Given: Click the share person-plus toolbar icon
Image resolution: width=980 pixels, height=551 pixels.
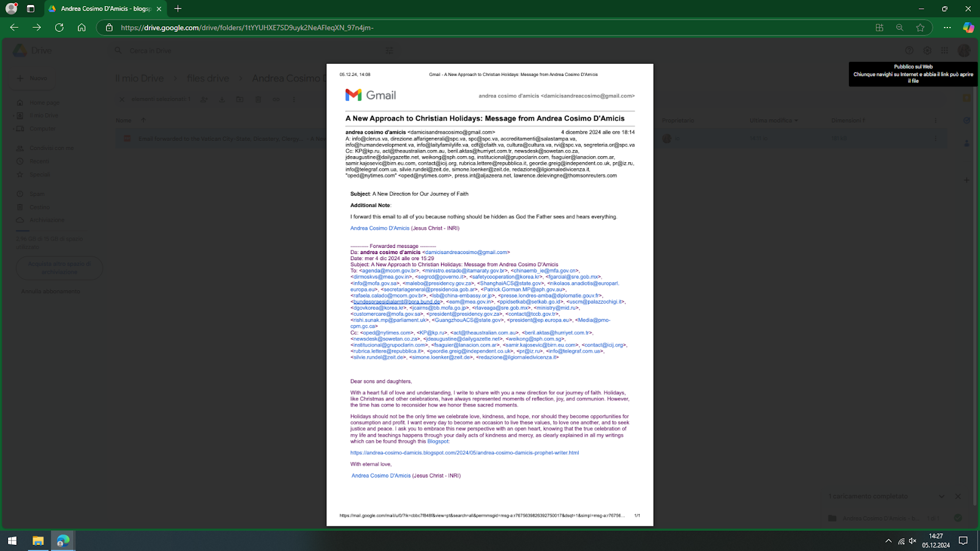Looking at the screenshot, I should [204, 99].
